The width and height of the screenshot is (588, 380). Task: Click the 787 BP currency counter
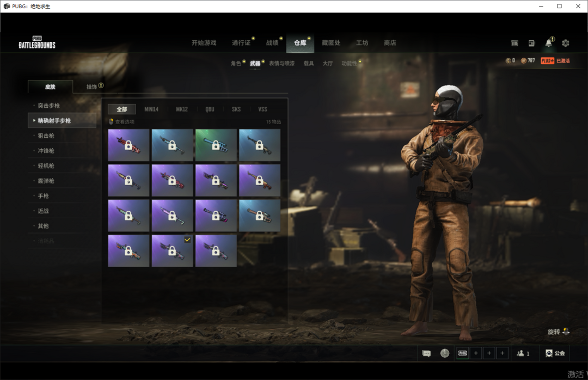coord(528,60)
